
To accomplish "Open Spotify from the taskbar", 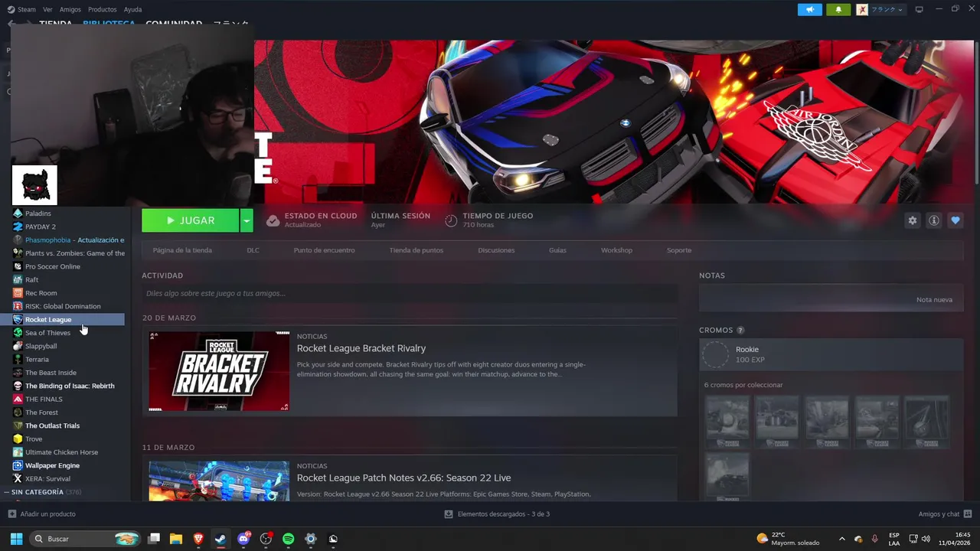I will pos(288,539).
